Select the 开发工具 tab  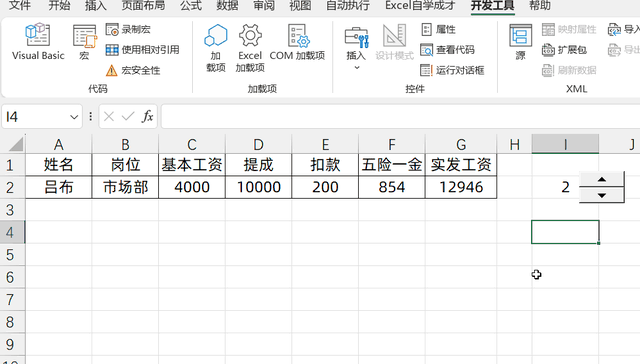click(x=493, y=5)
